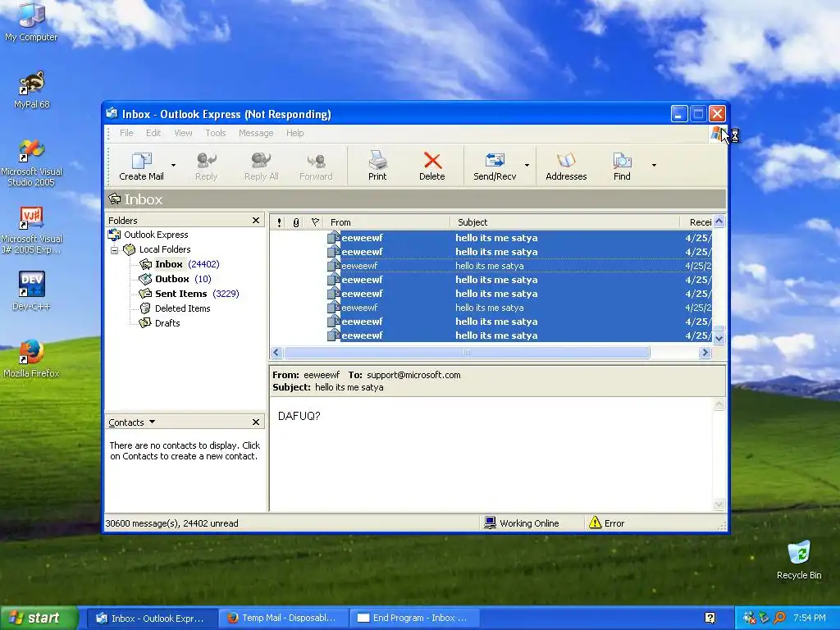
Task: Switch to Temp Mail Firefox taskbar button
Action: [x=282, y=618]
